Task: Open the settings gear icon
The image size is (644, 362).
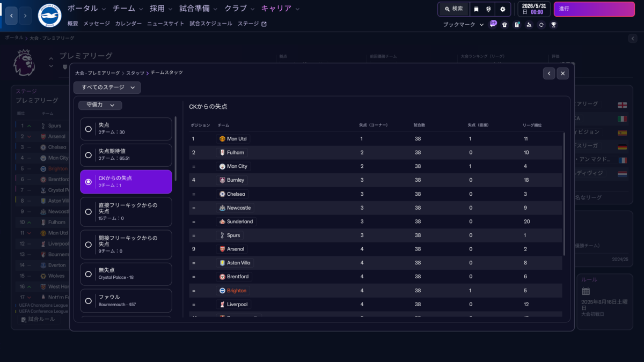Action: coord(503,9)
